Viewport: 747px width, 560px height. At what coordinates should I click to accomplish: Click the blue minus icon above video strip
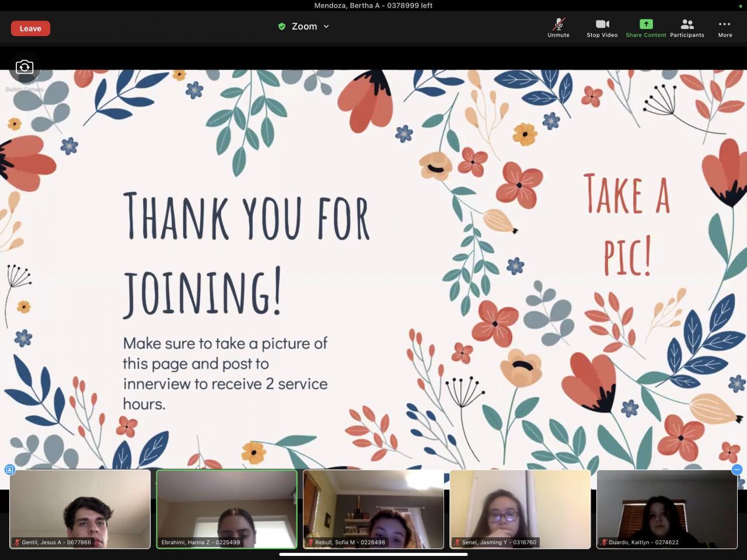click(737, 469)
